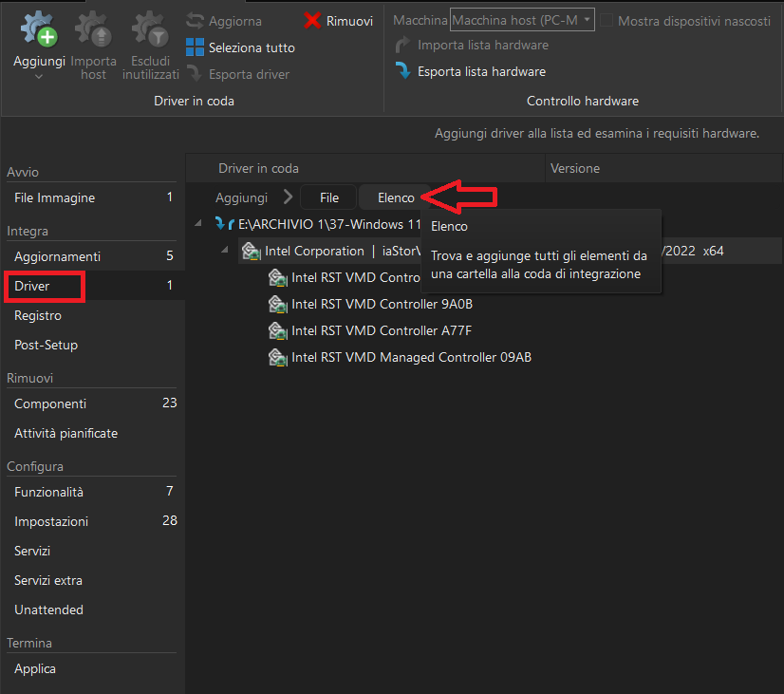
Task: Click the Seleziona tutto label
Action: click(x=252, y=48)
